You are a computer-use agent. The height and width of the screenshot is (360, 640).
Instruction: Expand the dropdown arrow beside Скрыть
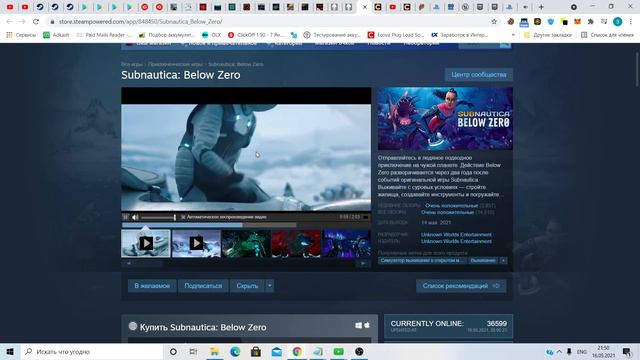(x=270, y=286)
